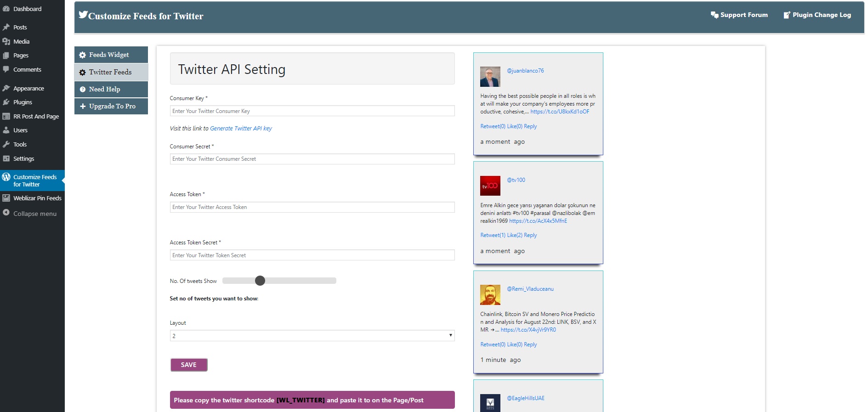Screen dimensions: 868x412
Task: Open the @Remi_Vladuceanu handle link
Action: [x=530, y=289]
